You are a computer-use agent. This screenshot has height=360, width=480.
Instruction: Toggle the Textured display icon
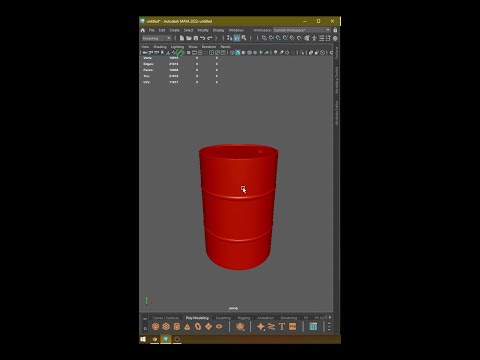(255, 53)
